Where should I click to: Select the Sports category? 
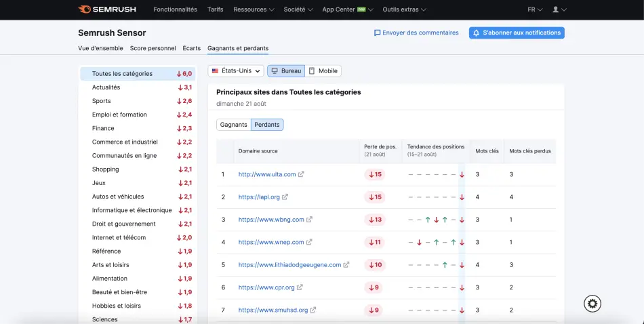[138, 100]
